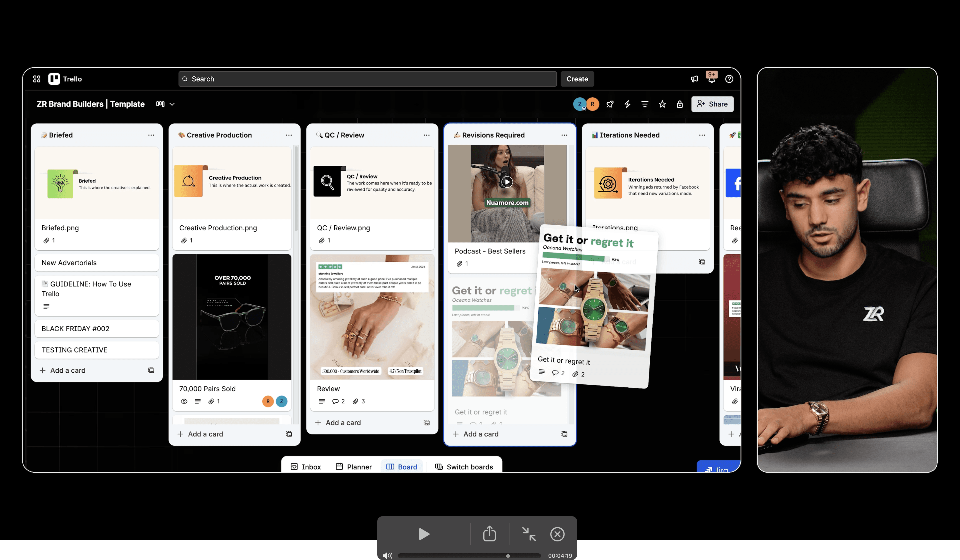Open Automation via the lightning bolt icon

click(627, 104)
